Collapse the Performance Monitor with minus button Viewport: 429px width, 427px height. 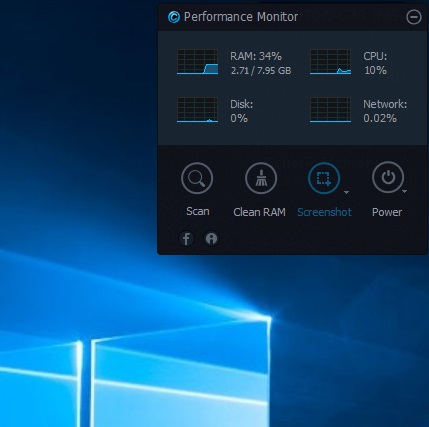414,17
